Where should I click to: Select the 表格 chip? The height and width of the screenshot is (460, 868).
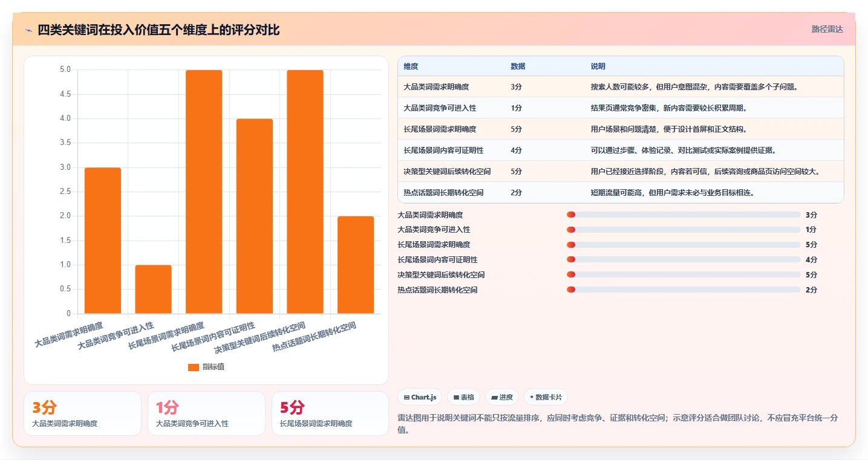pos(464,397)
